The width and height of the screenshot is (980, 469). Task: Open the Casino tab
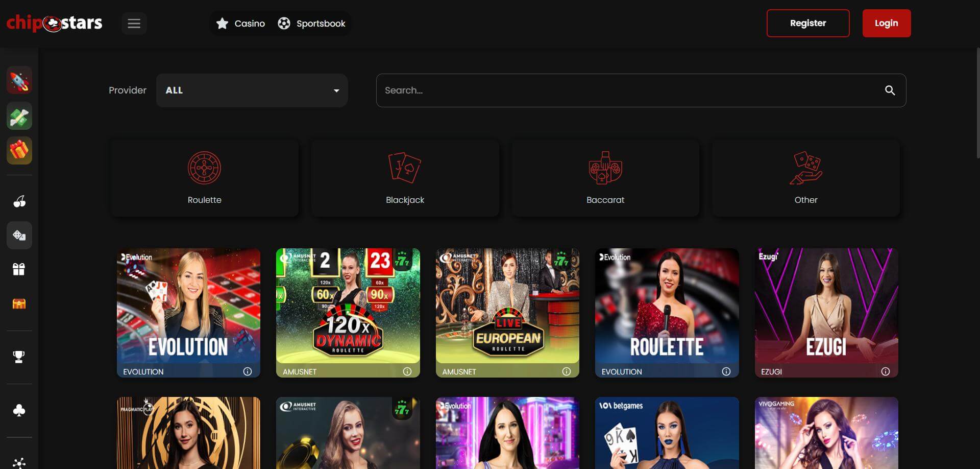[240, 24]
